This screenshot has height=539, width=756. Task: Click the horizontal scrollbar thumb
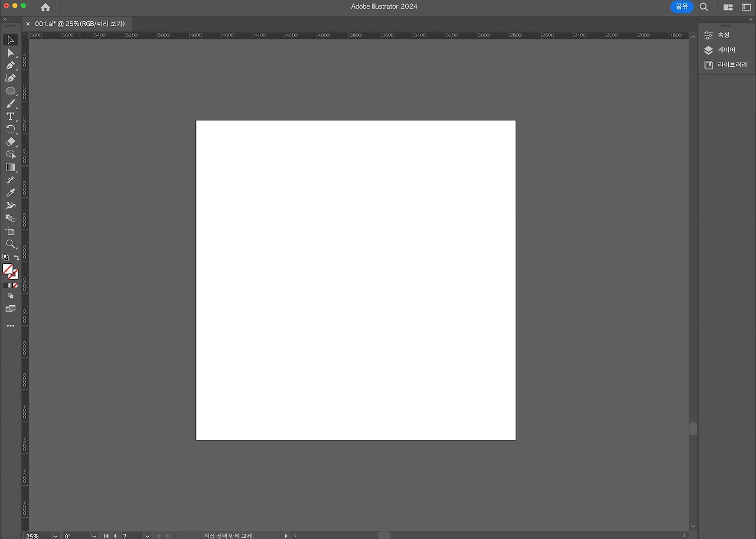click(384, 535)
